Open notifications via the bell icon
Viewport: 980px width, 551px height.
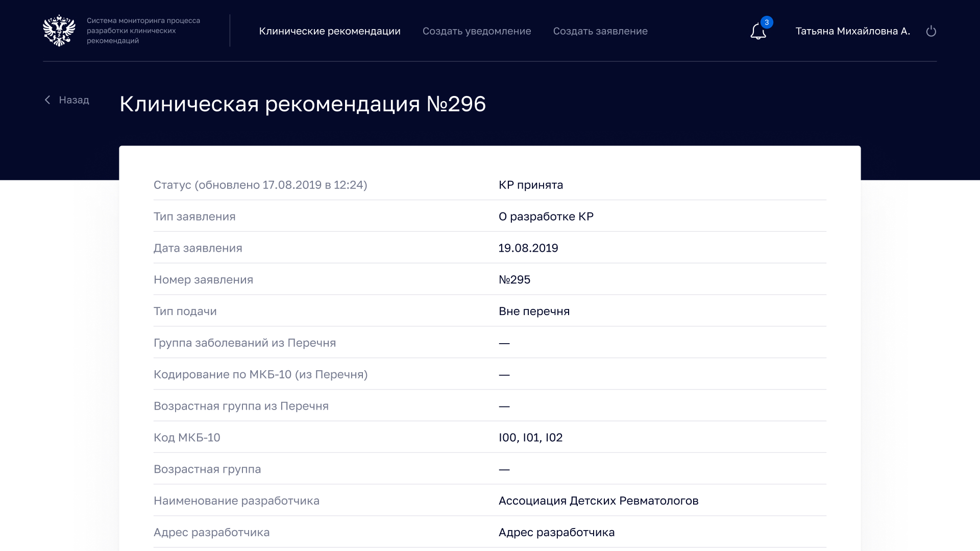758,32
